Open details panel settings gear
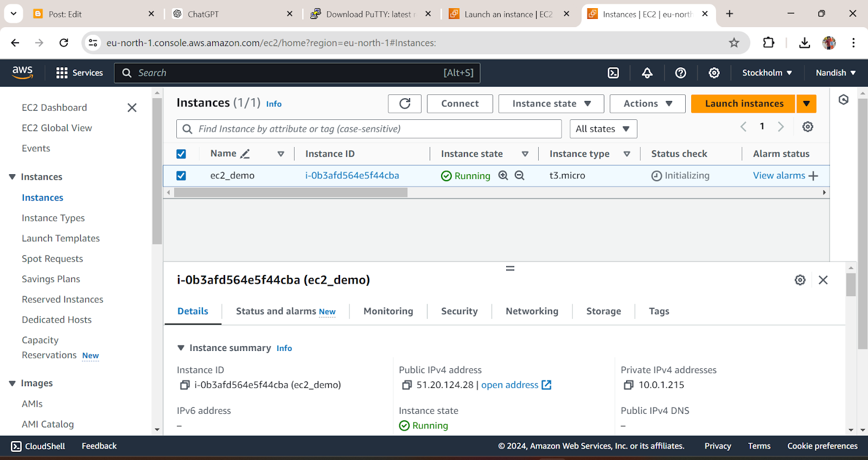 pyautogui.click(x=800, y=280)
